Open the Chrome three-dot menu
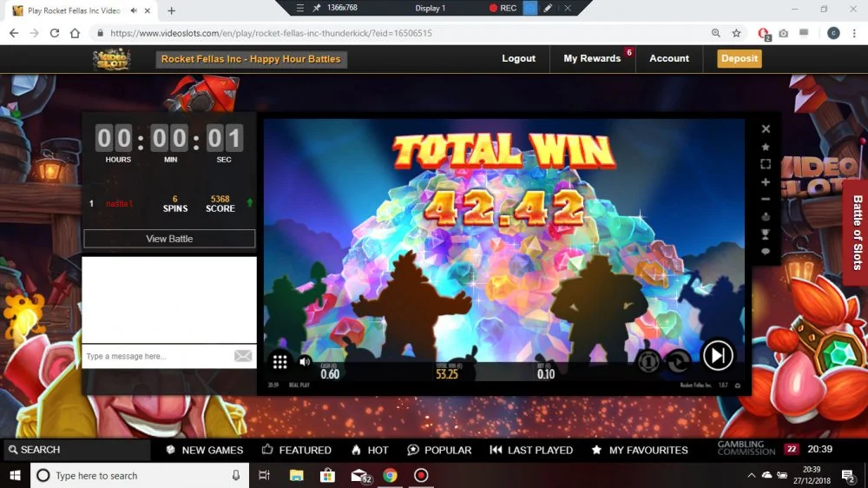Image resolution: width=868 pixels, height=488 pixels. tap(854, 33)
